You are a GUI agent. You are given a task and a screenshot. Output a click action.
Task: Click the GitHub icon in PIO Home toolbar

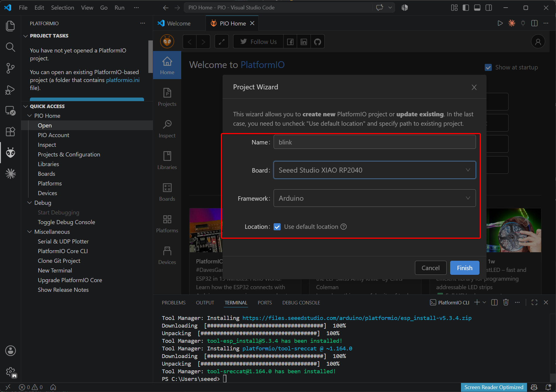[x=318, y=42]
